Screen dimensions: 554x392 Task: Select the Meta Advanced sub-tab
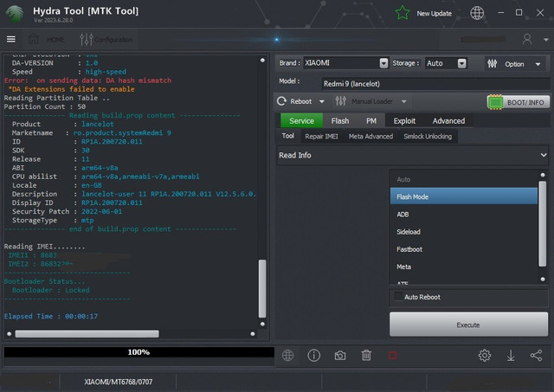370,137
